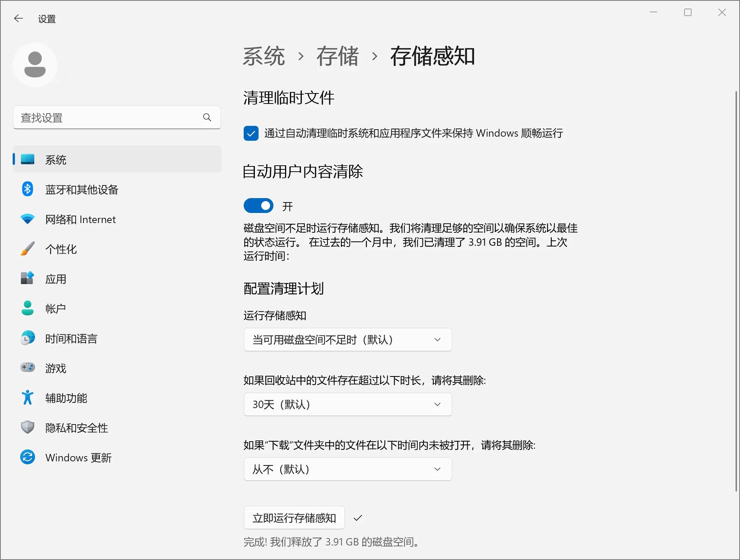This screenshot has width=740, height=560.
Task: Open 系统 in the sidebar
Action: point(117,159)
